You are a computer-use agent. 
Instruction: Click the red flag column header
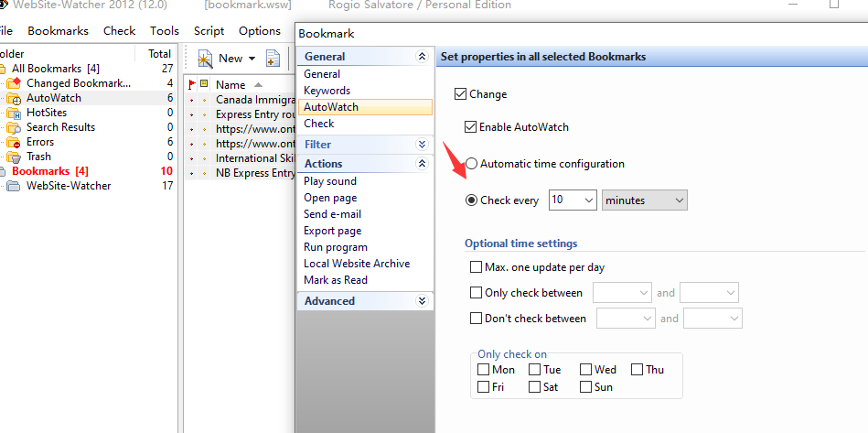(x=191, y=84)
